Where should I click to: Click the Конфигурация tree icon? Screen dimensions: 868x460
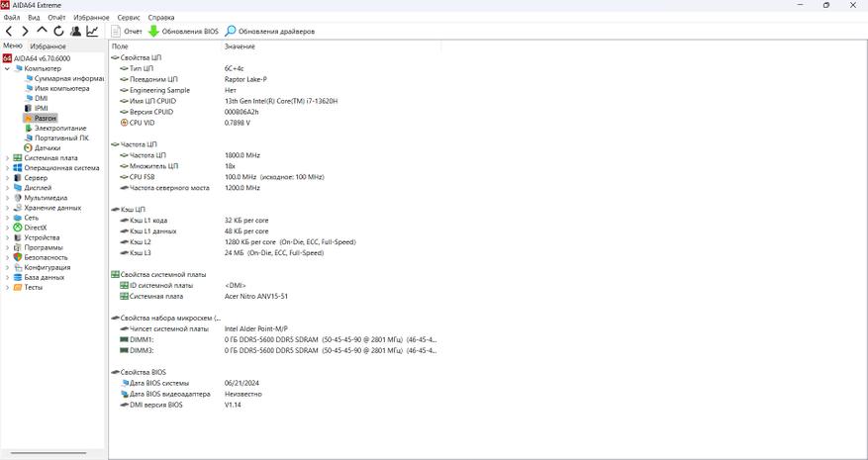(x=18, y=268)
